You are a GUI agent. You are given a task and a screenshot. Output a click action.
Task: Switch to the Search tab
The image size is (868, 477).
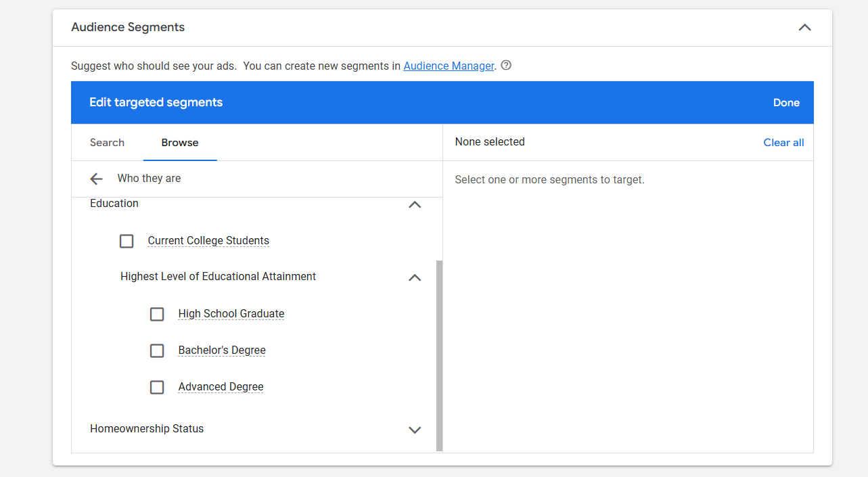point(107,143)
